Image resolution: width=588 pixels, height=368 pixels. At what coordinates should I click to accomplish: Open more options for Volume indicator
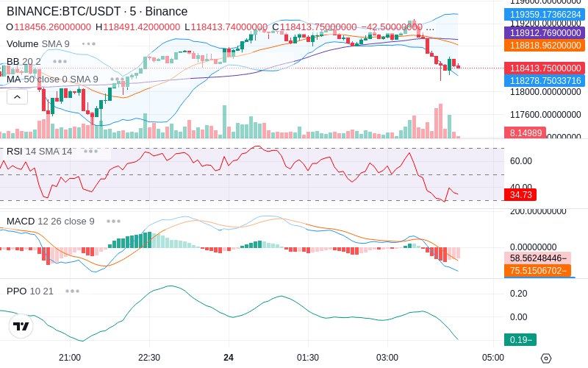[89, 44]
